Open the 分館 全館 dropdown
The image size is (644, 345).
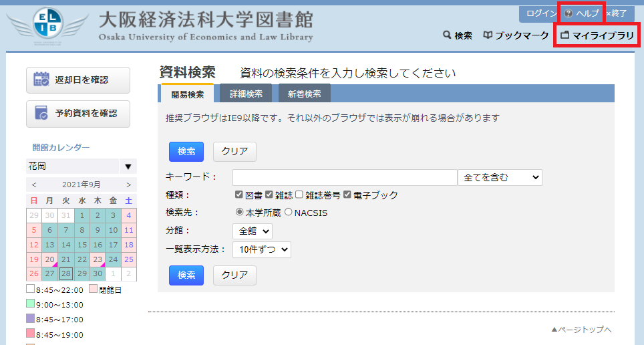click(x=252, y=231)
